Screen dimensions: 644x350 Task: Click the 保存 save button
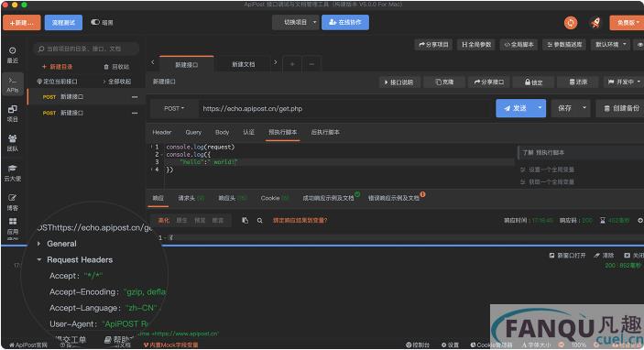point(564,108)
